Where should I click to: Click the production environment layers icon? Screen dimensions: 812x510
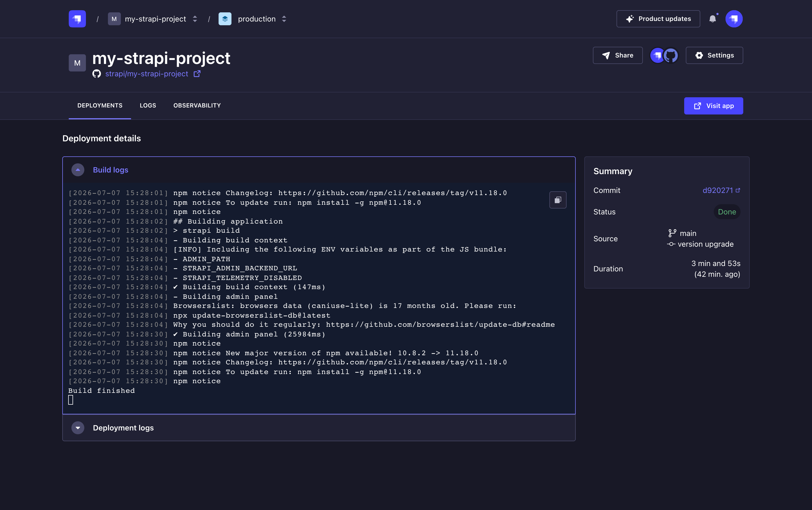tap(225, 19)
